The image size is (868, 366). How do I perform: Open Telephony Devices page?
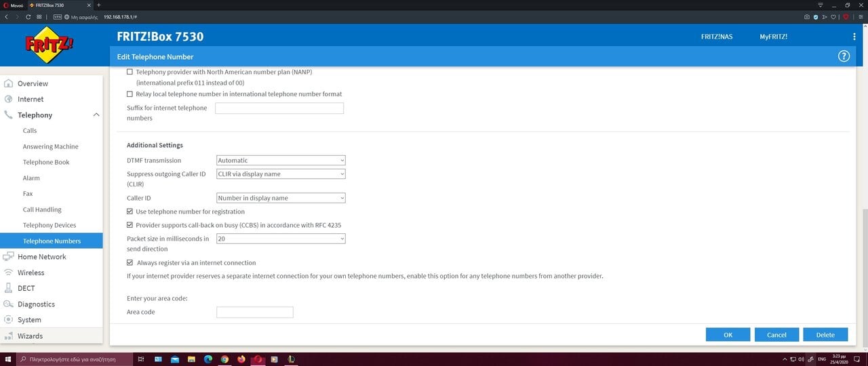pos(50,225)
